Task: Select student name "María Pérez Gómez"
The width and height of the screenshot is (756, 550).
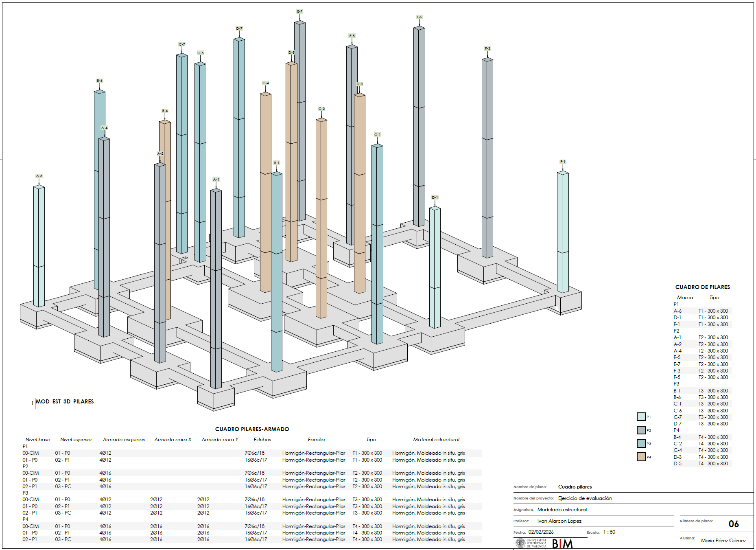Action: 723,541
